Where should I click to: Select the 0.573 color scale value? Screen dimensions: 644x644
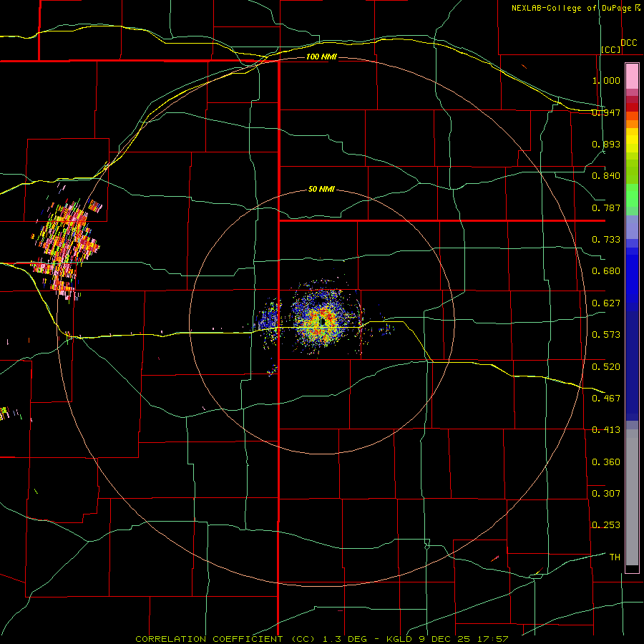click(606, 335)
